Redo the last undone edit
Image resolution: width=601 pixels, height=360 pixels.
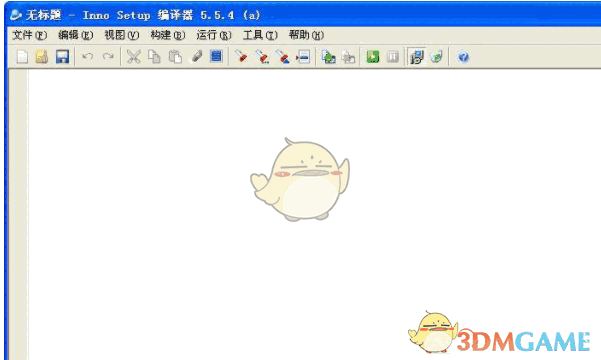tap(108, 57)
